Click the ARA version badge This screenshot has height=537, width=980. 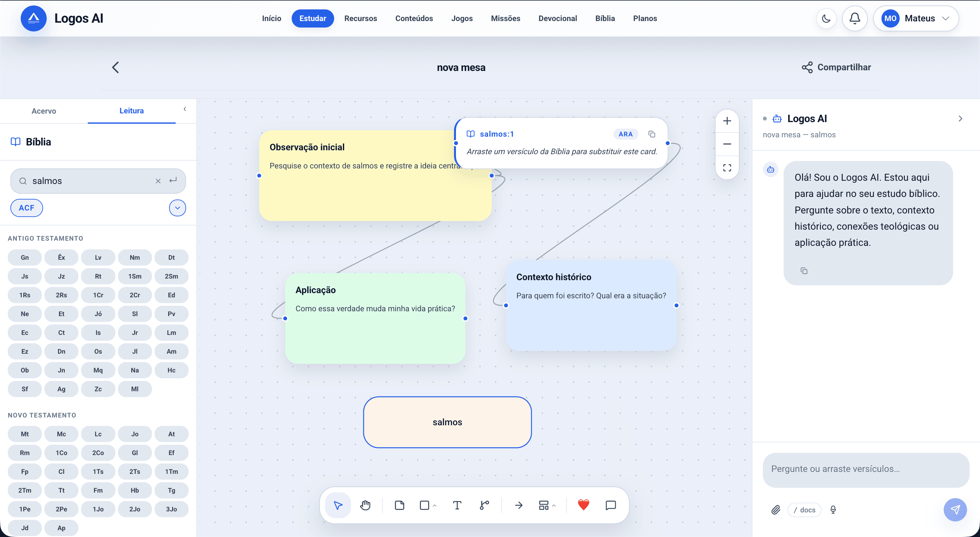[x=625, y=134]
